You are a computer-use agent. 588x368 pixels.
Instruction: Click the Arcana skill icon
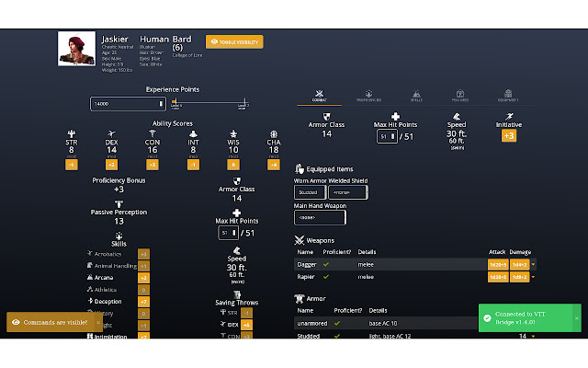coord(90,277)
